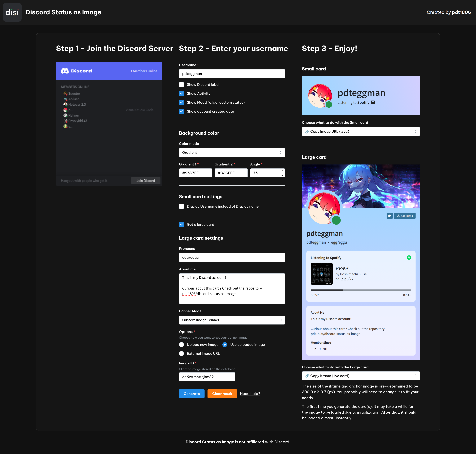Click the note icon beside Listening to Spotify
The width and height of the screenshot is (476, 454).
tap(373, 102)
